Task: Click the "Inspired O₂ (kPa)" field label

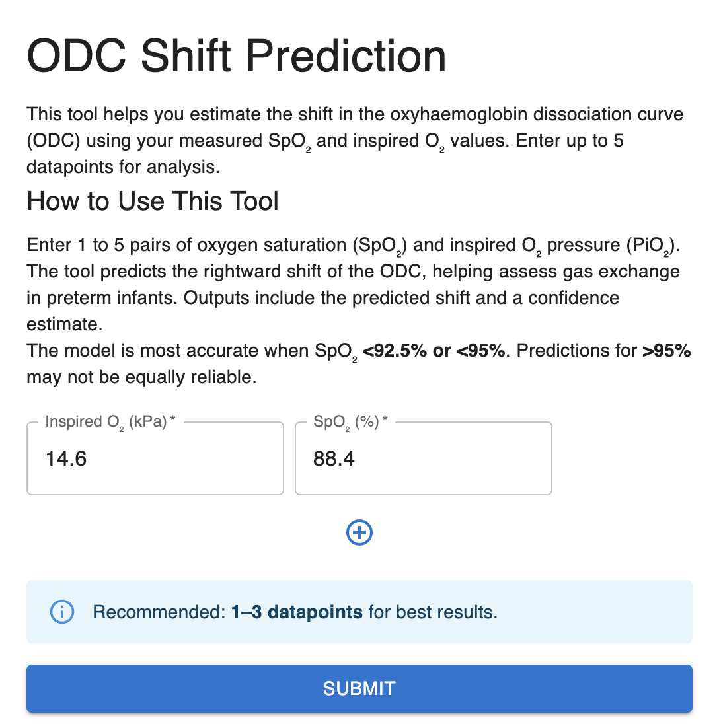Action: point(106,423)
